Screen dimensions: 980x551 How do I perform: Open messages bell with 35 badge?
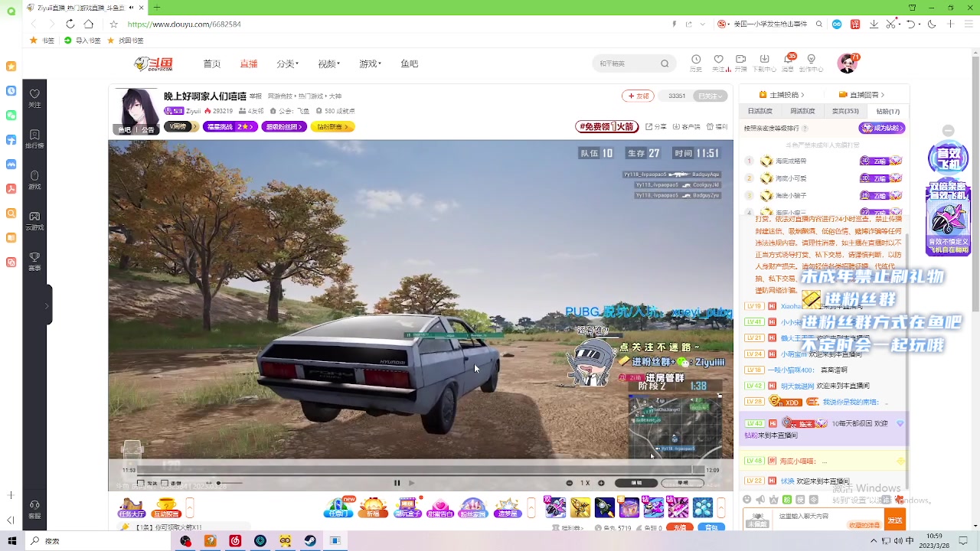(788, 61)
